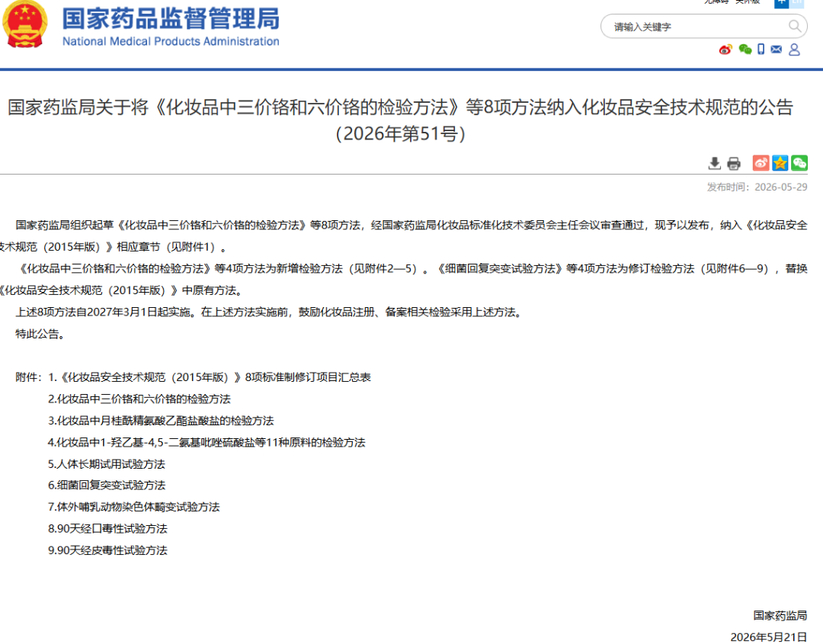Click the header email envelope icon
Image resolution: width=823 pixels, height=644 pixels.
pyautogui.click(x=777, y=50)
